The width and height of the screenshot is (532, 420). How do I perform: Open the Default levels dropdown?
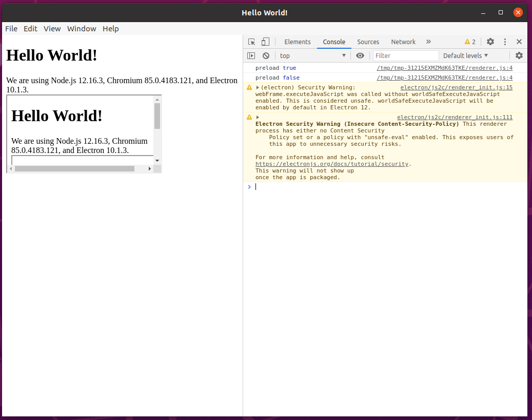pos(464,55)
